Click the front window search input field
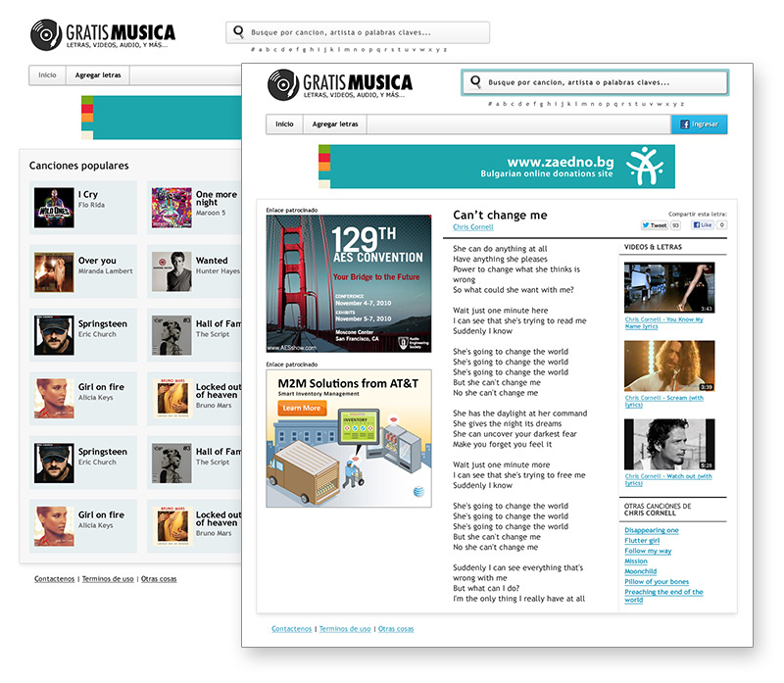Screen dimensions: 784x683 [595, 82]
